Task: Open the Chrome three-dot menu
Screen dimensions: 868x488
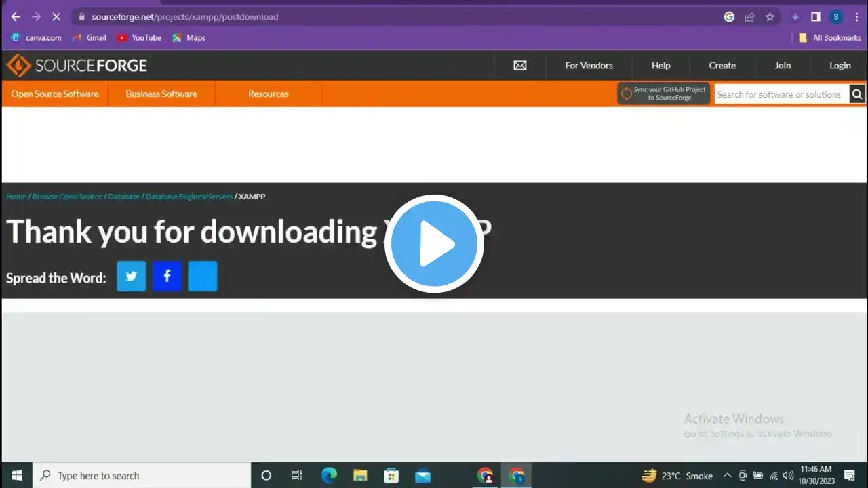Action: (x=856, y=17)
